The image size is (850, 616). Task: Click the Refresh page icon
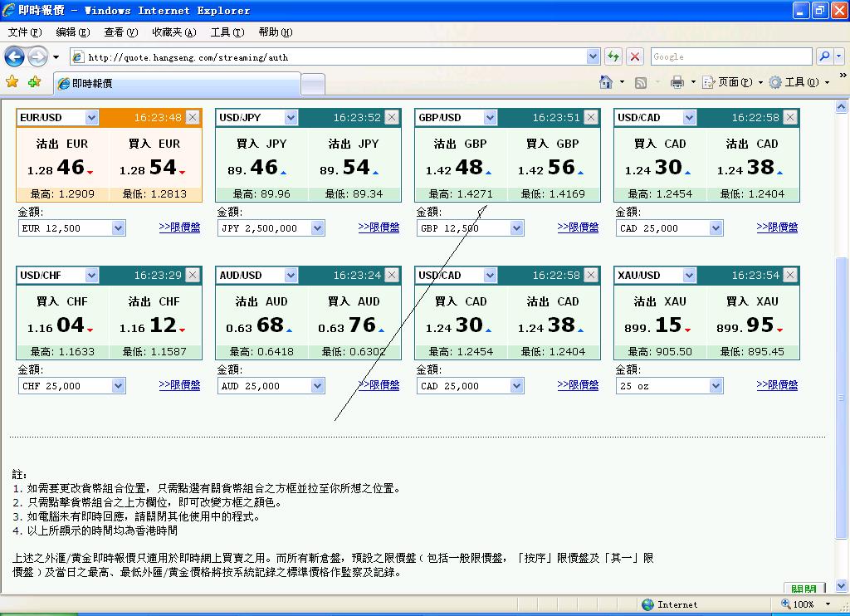click(x=613, y=56)
